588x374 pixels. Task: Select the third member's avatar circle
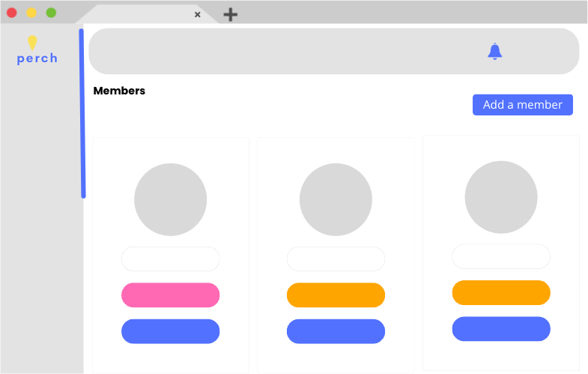501,197
